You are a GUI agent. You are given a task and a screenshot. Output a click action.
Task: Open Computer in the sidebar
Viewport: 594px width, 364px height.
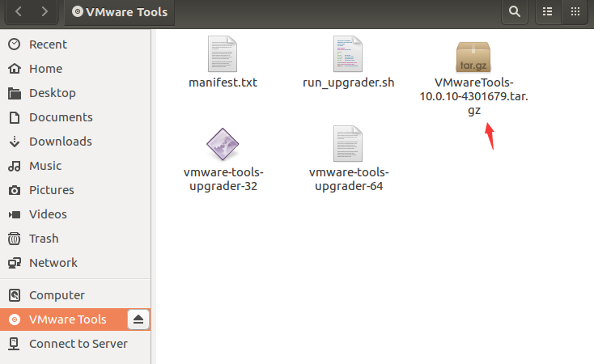(75, 295)
